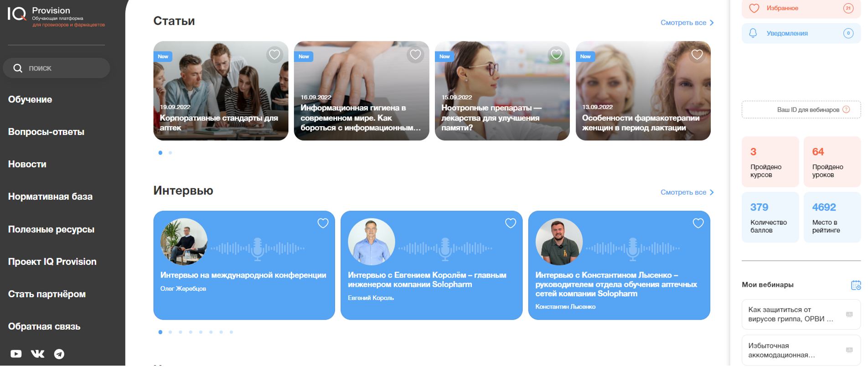This screenshot has width=868, height=367.
Task: Favorite the Евгений Король interview card
Action: [511, 223]
